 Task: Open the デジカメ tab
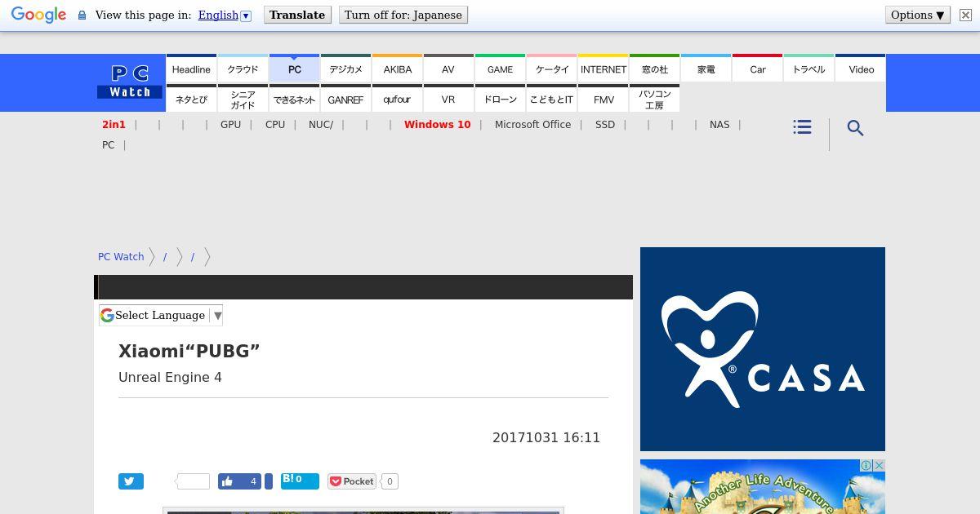(x=345, y=69)
